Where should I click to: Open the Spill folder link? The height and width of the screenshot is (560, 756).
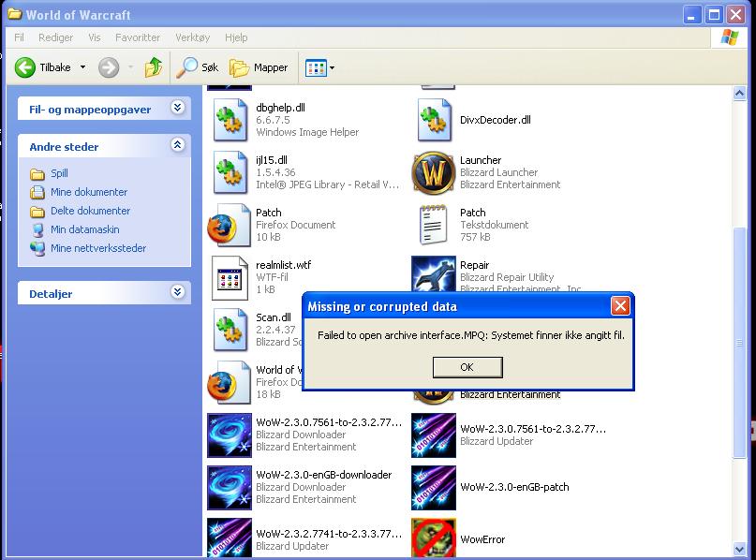pos(59,173)
